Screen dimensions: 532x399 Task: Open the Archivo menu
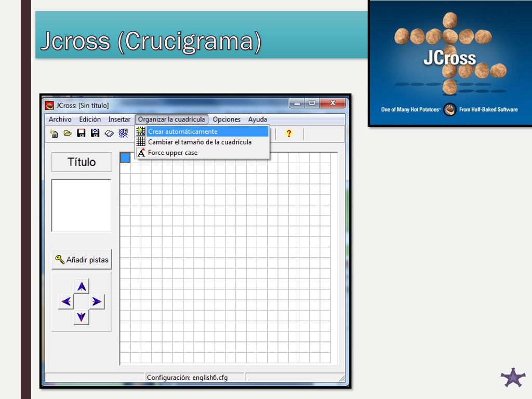coord(60,119)
